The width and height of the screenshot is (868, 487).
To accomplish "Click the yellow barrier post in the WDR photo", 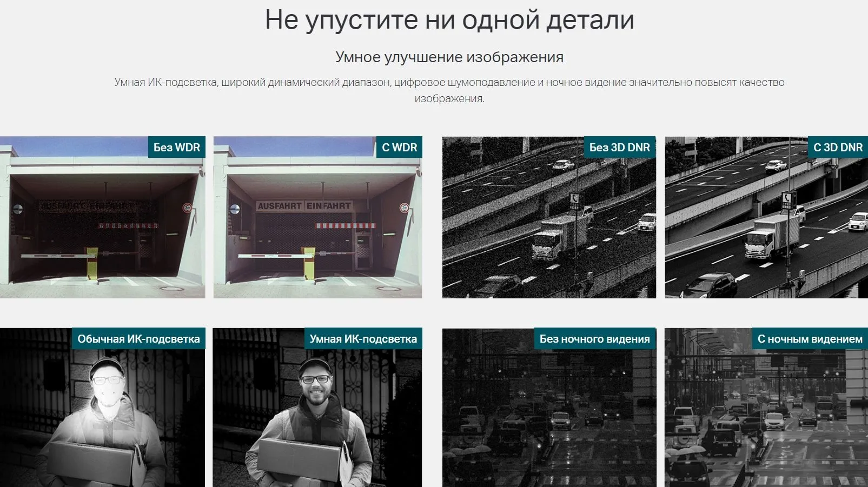I will 309,264.
